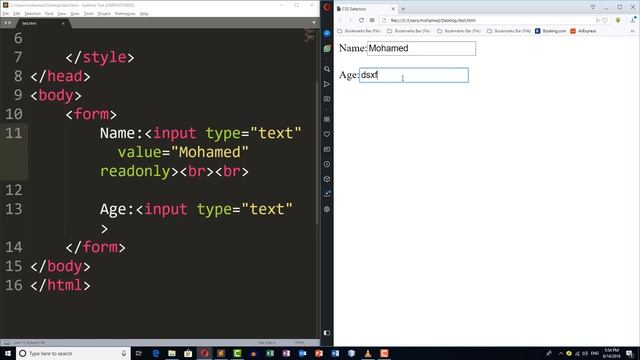Click the Name field containing Mohamed
The width and height of the screenshot is (640, 360).
pyautogui.click(x=421, y=48)
